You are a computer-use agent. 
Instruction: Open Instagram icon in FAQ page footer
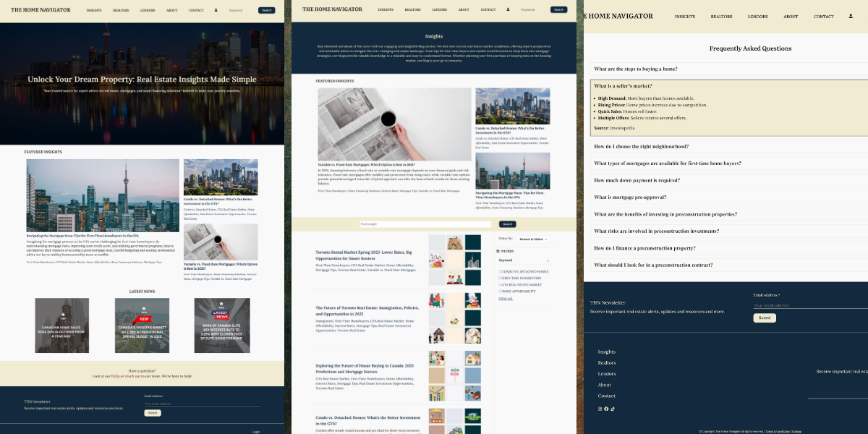(600, 409)
